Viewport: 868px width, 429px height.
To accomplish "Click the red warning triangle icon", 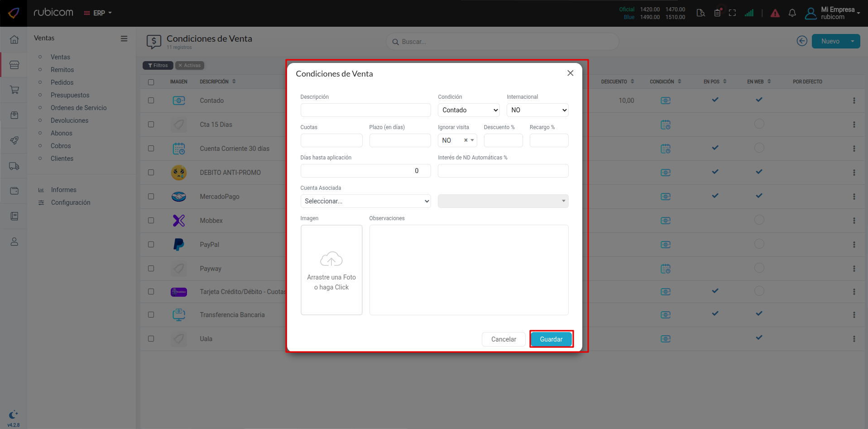I will click(x=775, y=13).
